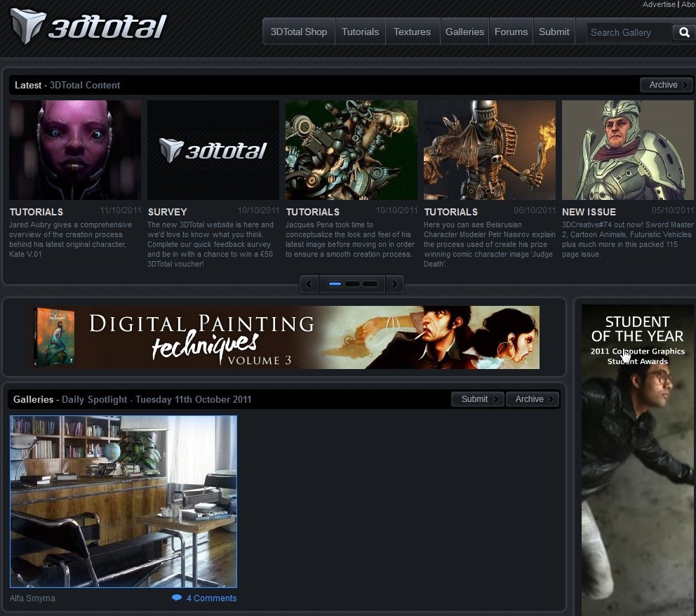
Task: Click the blue comments speech bubble icon
Action: [x=177, y=597]
